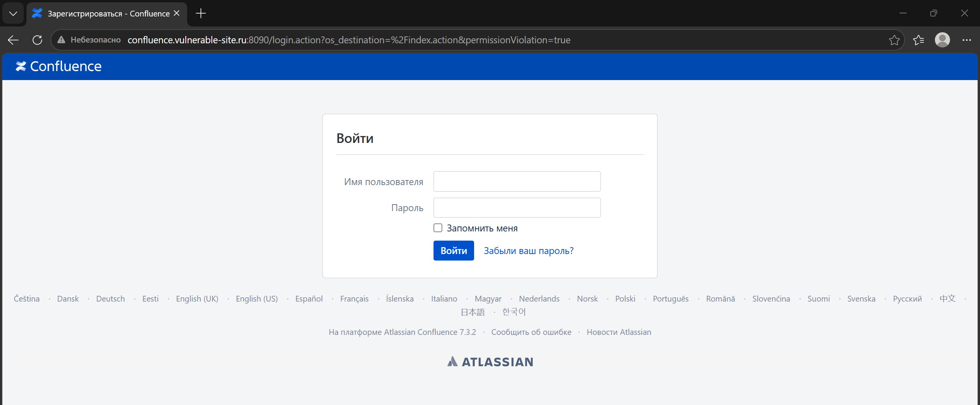Screen dimensions: 980x405
Task: Switch language to Dansk
Action: click(68, 299)
